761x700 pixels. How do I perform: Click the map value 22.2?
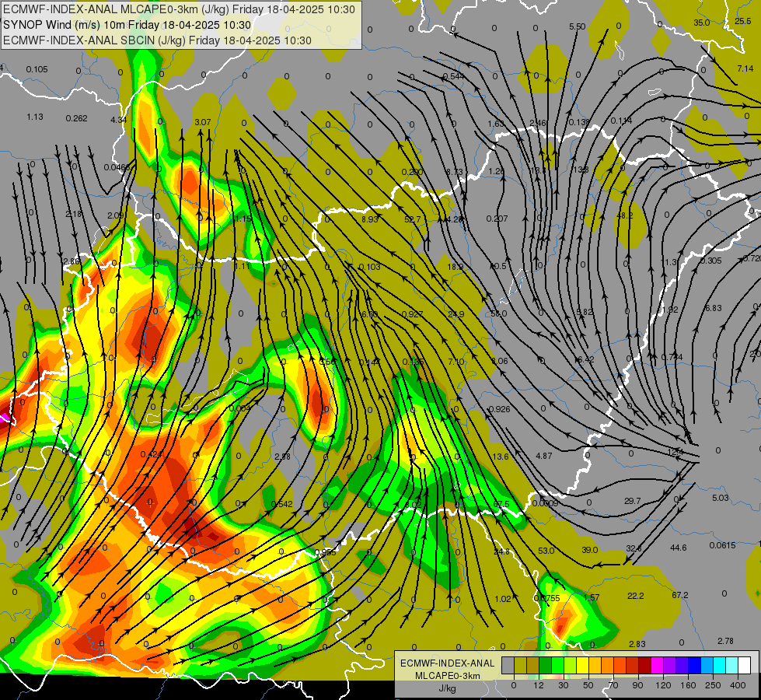coord(635,596)
